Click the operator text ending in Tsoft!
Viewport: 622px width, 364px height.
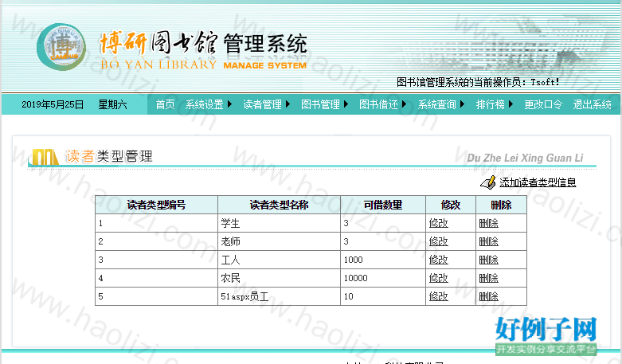coord(478,82)
